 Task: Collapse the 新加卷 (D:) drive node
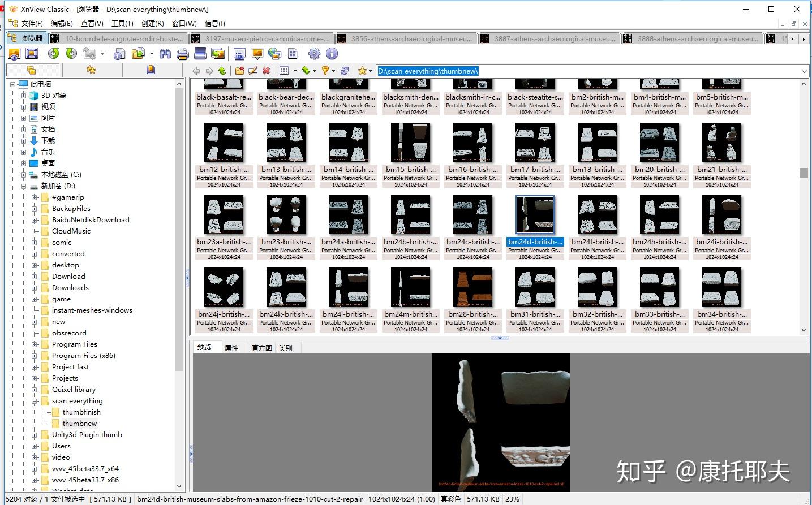coord(24,186)
